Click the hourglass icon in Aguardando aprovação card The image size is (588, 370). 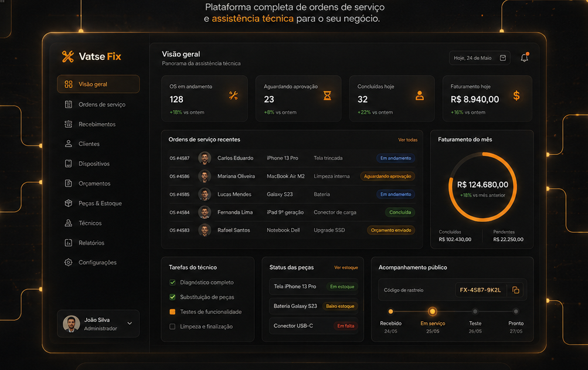tap(327, 96)
